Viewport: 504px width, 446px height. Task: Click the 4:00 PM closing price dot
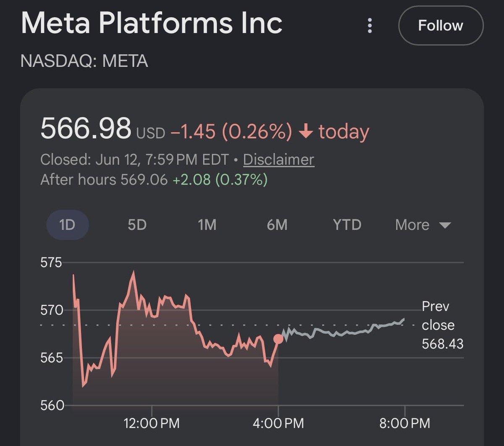[x=278, y=339]
